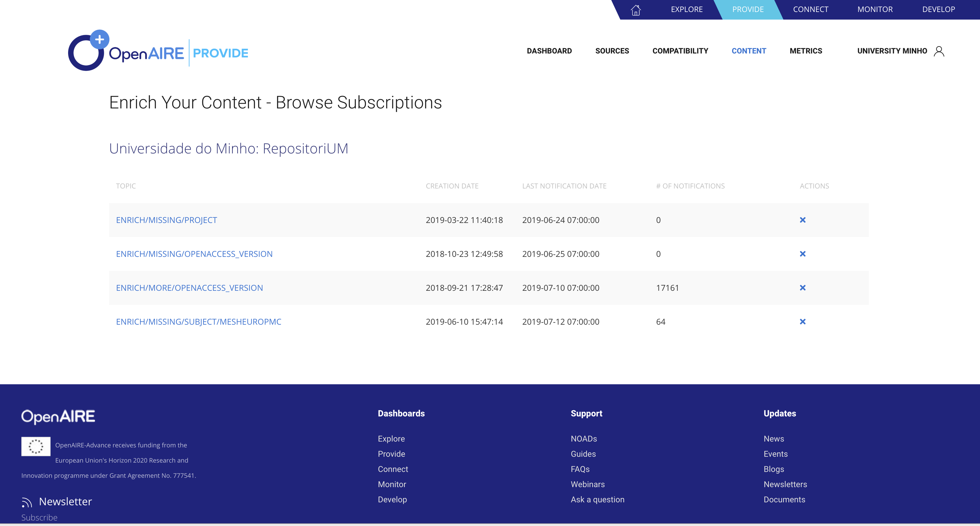Open the Monitor footer link
Image resolution: width=980 pixels, height=526 pixels.
(392, 484)
